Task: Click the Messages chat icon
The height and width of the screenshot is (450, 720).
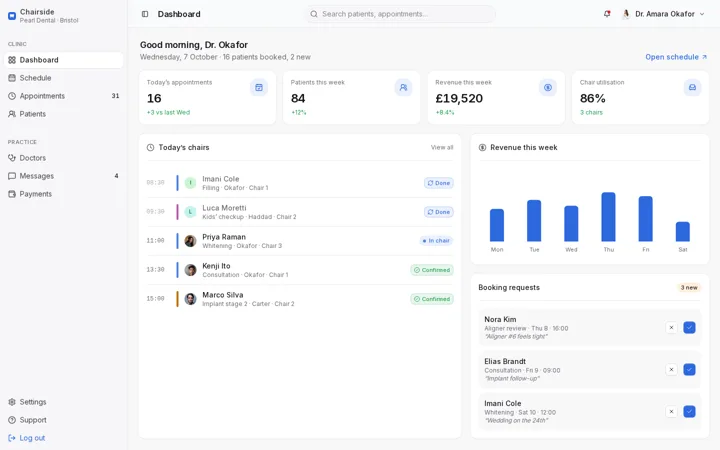Action: 12,176
